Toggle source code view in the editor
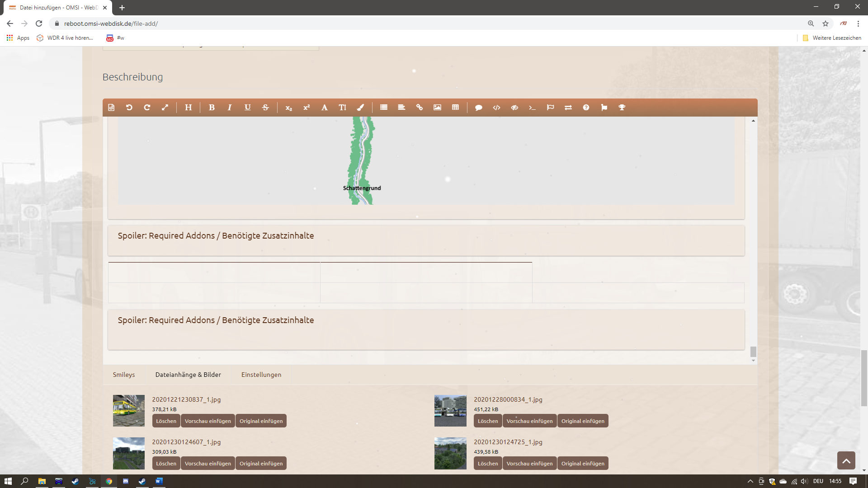868x488 pixels. point(111,108)
